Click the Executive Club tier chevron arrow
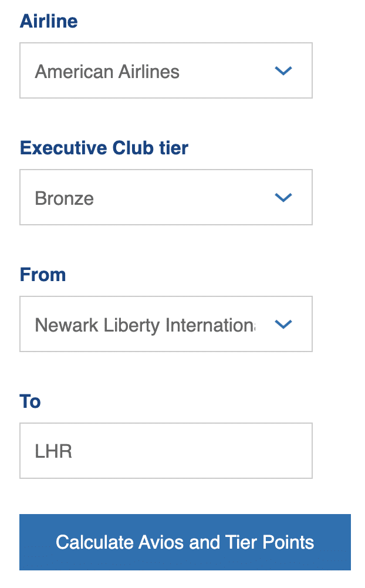 click(283, 198)
